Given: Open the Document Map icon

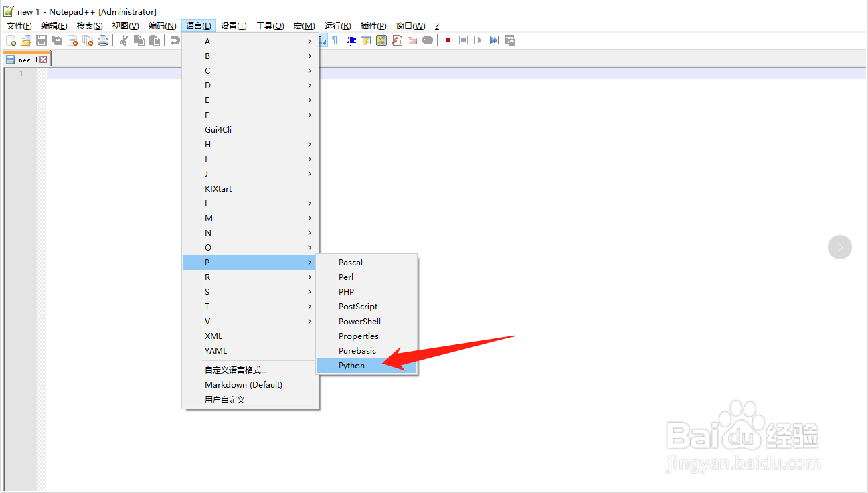Looking at the screenshot, I should (381, 40).
